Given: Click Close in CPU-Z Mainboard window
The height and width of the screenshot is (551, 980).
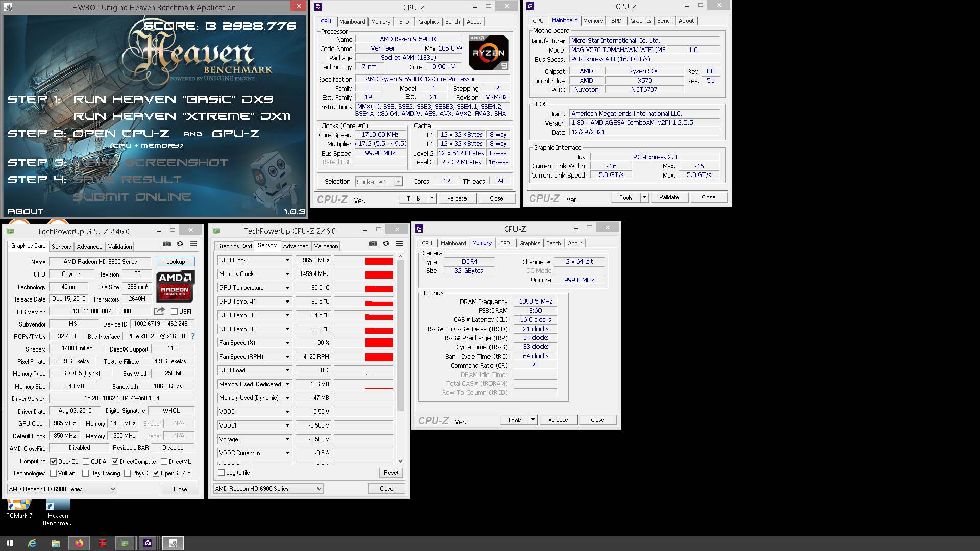Looking at the screenshot, I should [x=708, y=197].
